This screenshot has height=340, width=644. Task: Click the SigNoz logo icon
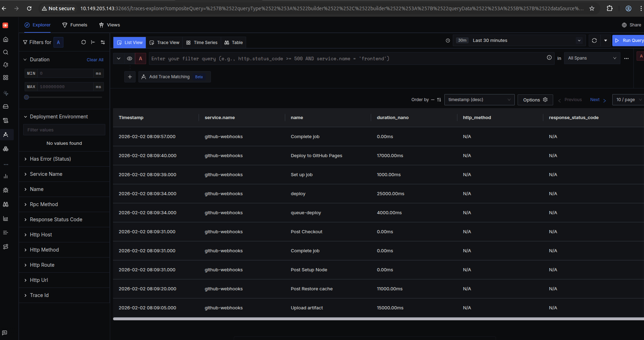(5, 25)
